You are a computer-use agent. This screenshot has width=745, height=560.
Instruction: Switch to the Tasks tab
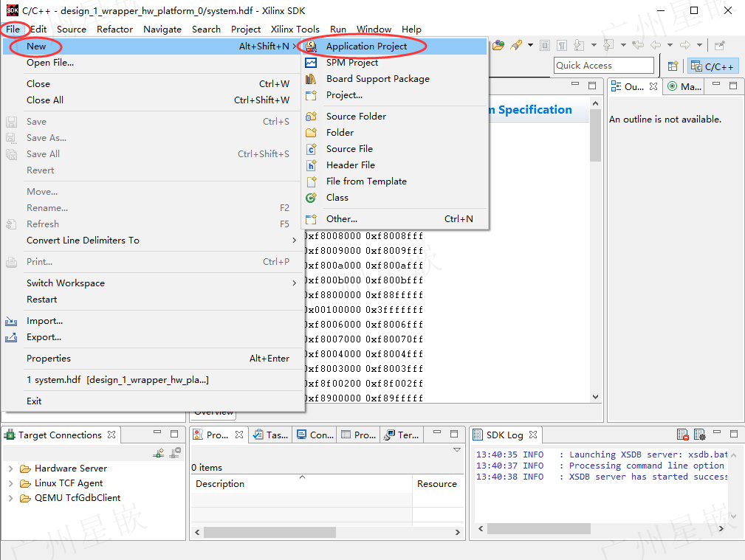click(271, 435)
